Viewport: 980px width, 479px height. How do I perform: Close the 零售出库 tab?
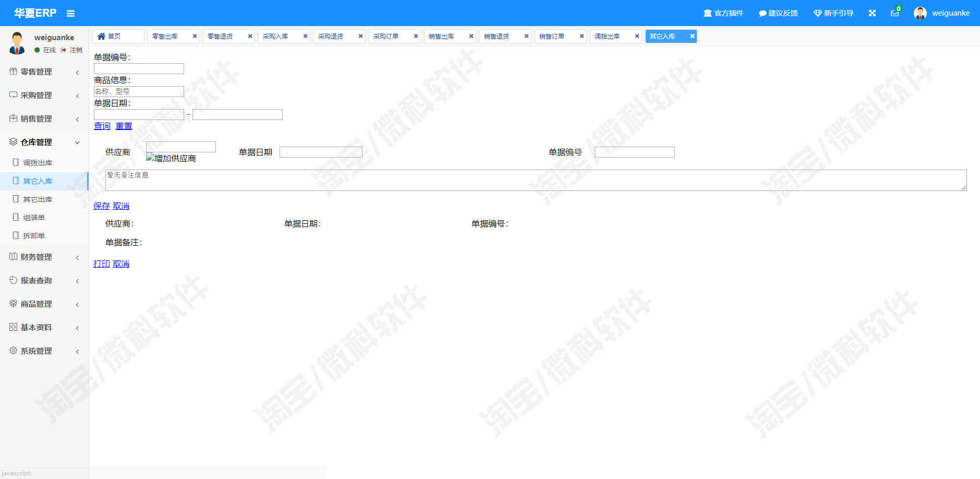(x=195, y=36)
